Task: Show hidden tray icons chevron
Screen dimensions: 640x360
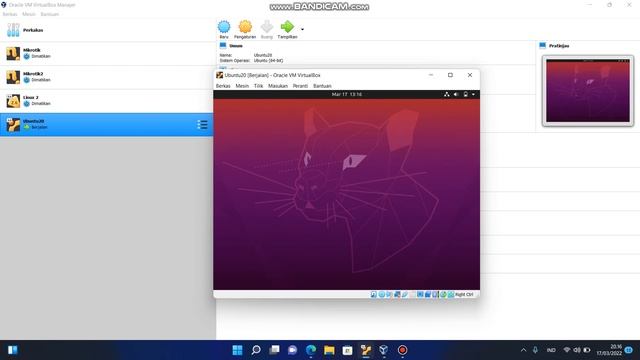Action: (523, 350)
